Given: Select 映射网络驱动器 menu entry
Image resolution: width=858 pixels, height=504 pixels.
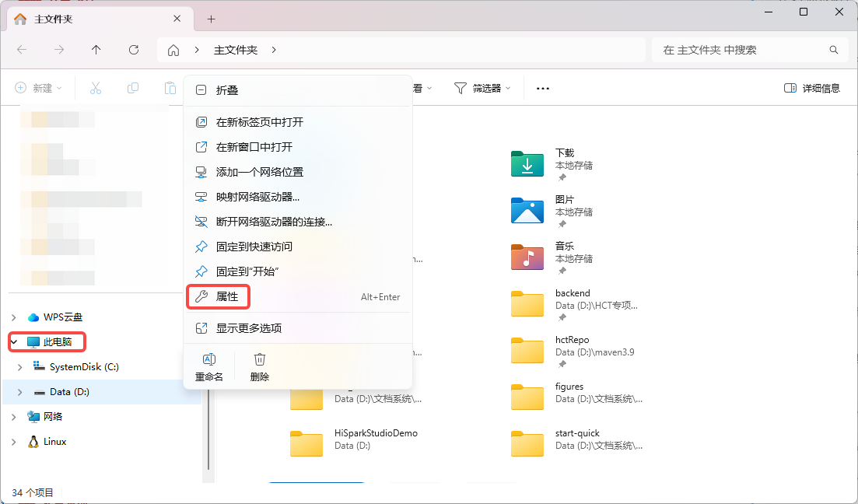Looking at the screenshot, I should (x=298, y=197).
